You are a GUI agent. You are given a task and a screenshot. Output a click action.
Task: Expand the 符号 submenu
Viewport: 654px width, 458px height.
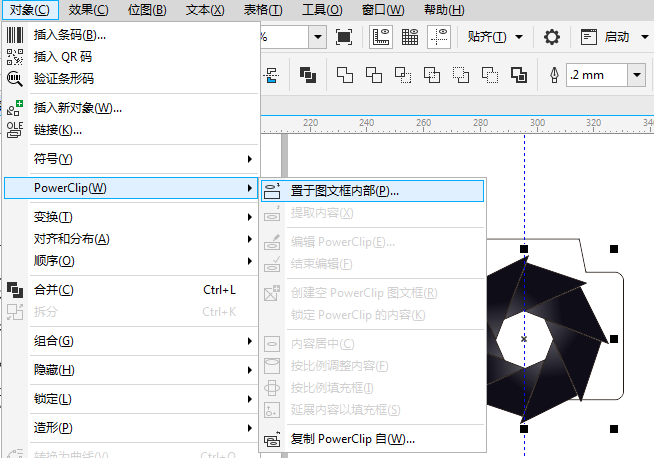[x=140, y=159]
